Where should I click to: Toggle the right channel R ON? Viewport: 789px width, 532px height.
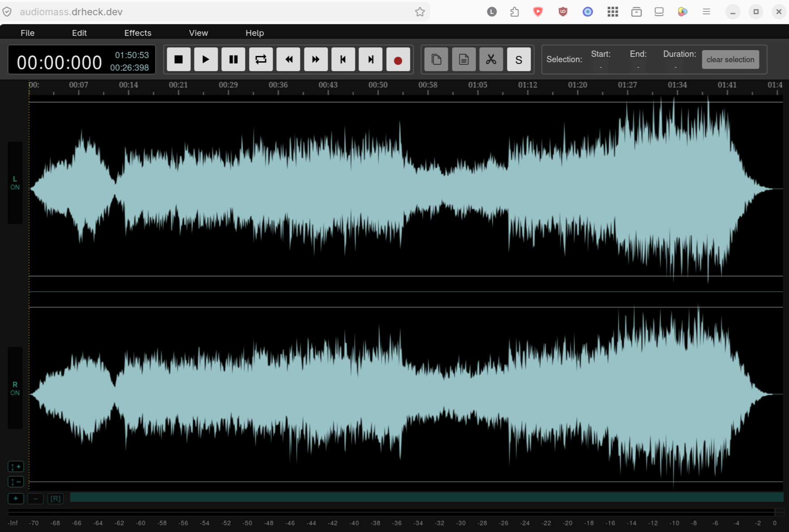[x=15, y=388]
